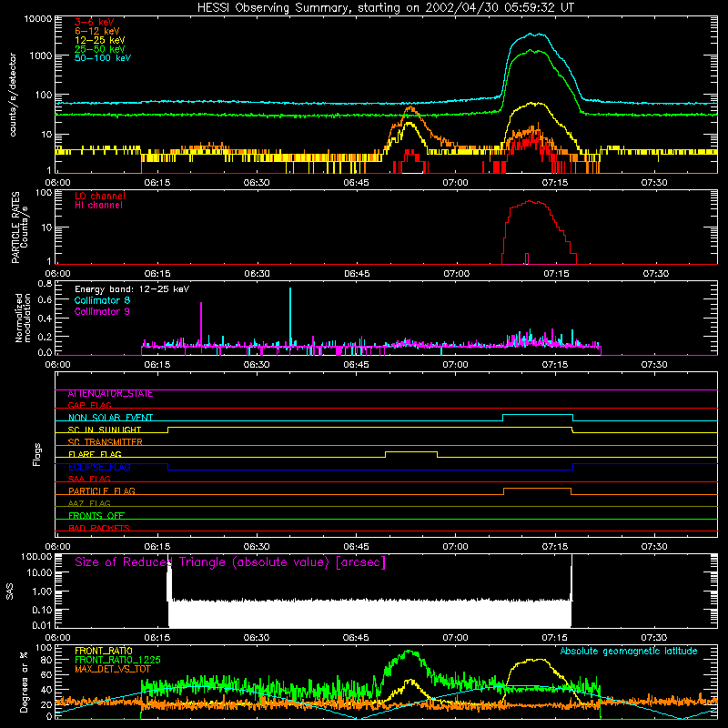Select the yellow FRONT_RATIO legend label
The image size is (728, 728).
click(104, 651)
